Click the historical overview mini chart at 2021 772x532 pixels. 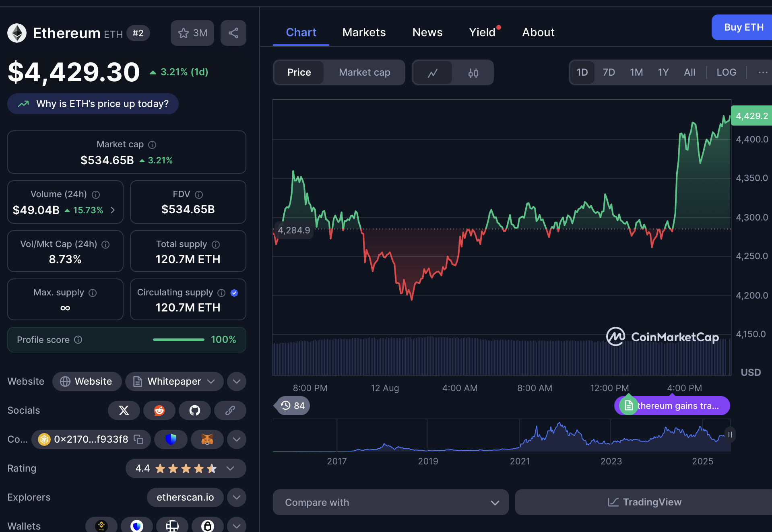pos(520,435)
